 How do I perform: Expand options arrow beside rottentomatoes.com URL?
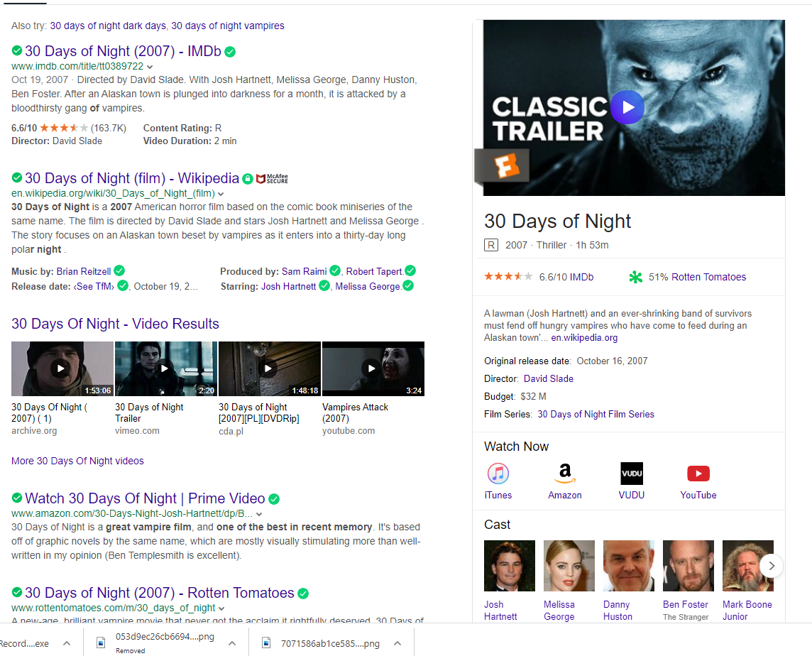pos(221,609)
